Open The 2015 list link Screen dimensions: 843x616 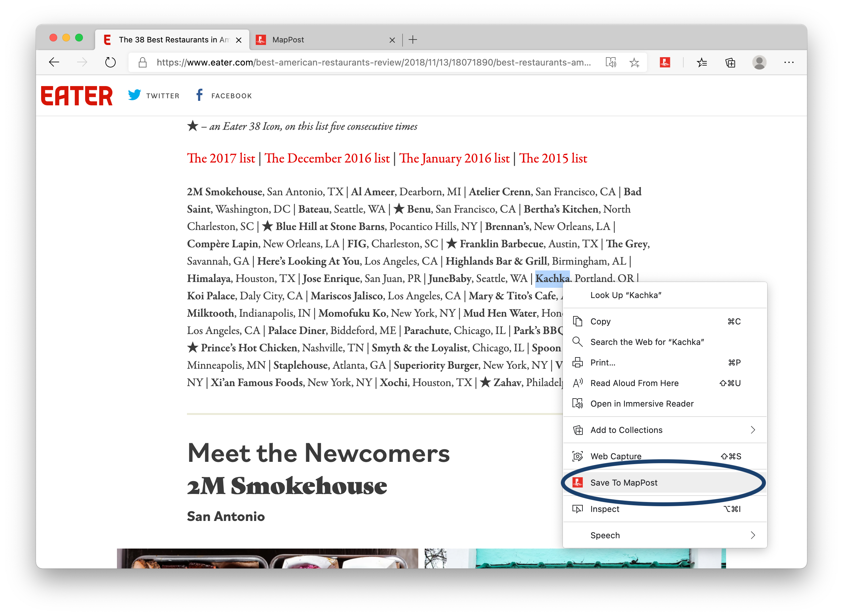point(553,158)
